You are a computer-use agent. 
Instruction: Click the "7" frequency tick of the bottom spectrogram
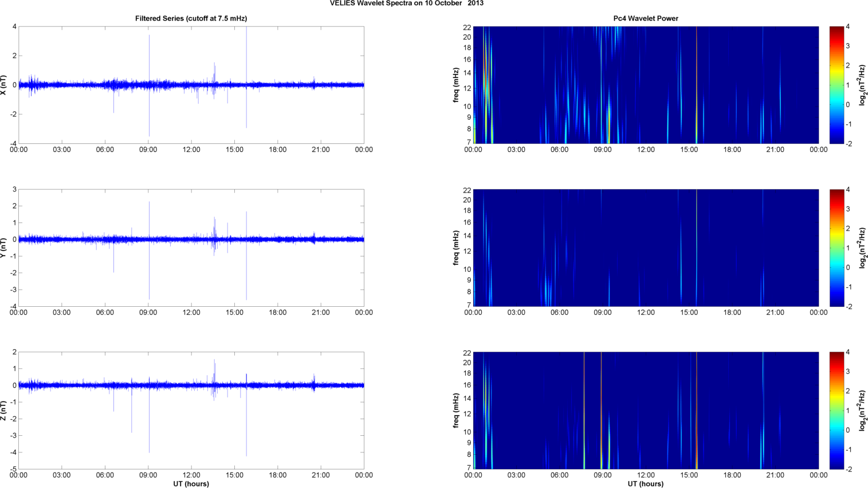[x=469, y=468]
